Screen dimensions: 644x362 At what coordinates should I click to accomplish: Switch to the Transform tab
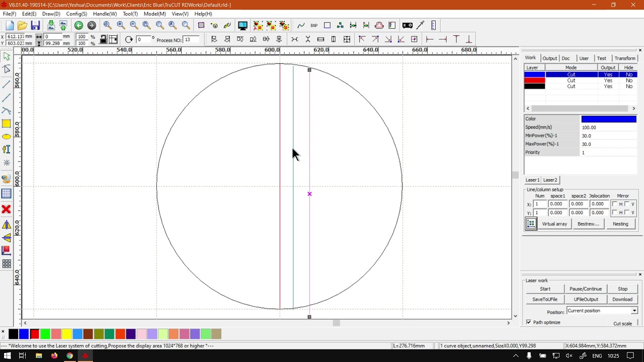tap(625, 58)
